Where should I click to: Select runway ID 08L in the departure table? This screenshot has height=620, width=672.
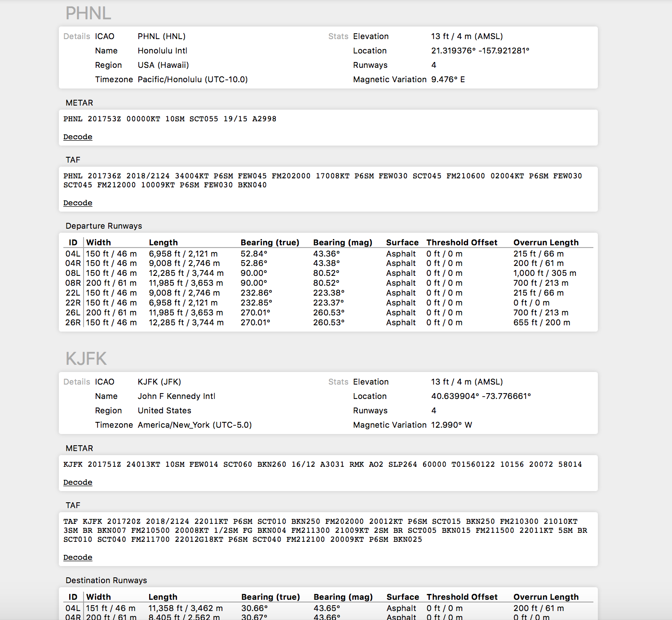73,273
